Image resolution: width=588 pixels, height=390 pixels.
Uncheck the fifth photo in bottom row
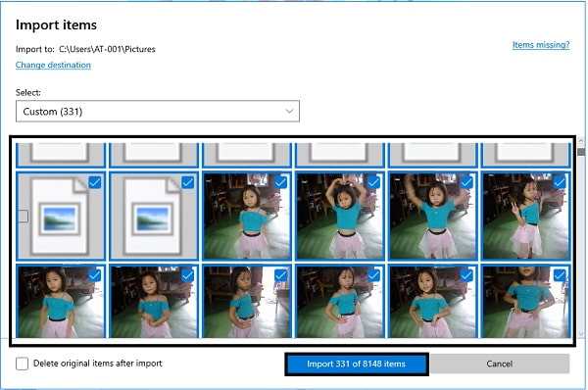[x=466, y=275]
